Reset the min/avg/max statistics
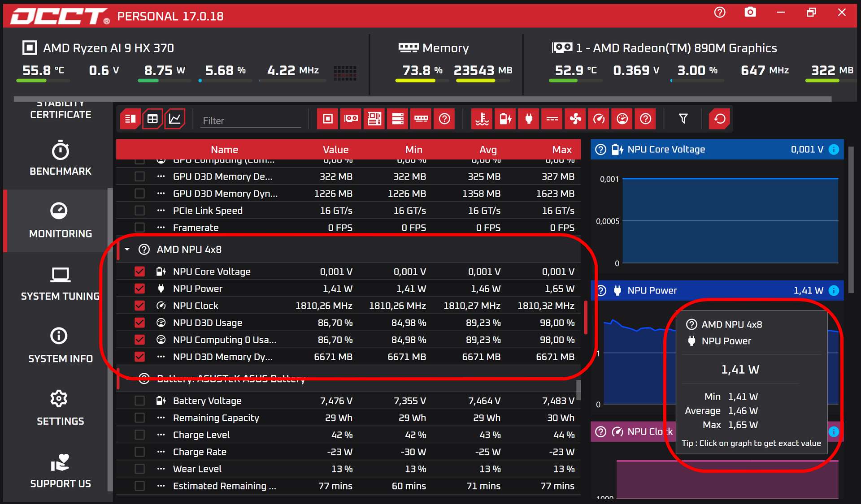The height and width of the screenshot is (504, 861). click(719, 119)
